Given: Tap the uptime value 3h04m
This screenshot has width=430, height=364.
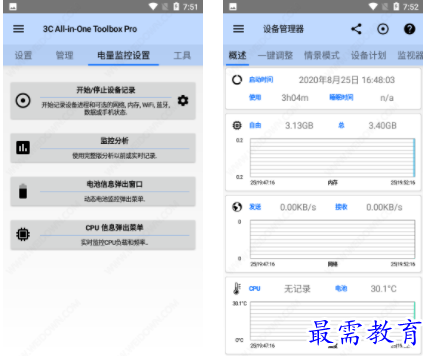Looking at the screenshot, I should (x=295, y=98).
